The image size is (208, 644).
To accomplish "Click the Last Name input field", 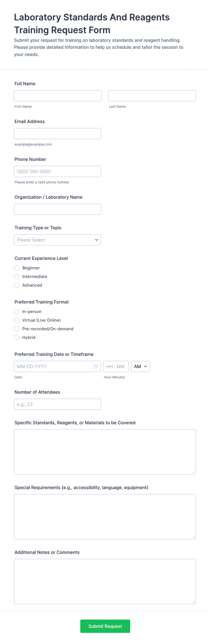I will (x=152, y=96).
